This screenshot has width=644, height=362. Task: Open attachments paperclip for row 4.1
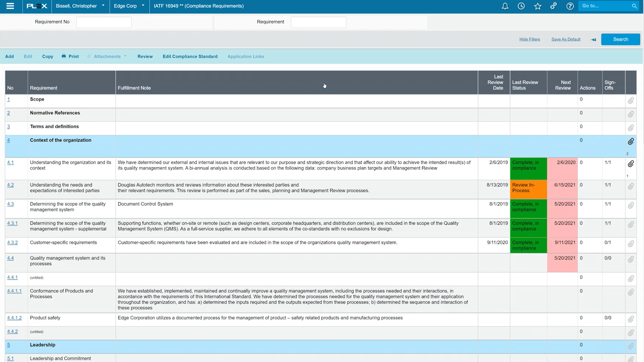(x=631, y=164)
